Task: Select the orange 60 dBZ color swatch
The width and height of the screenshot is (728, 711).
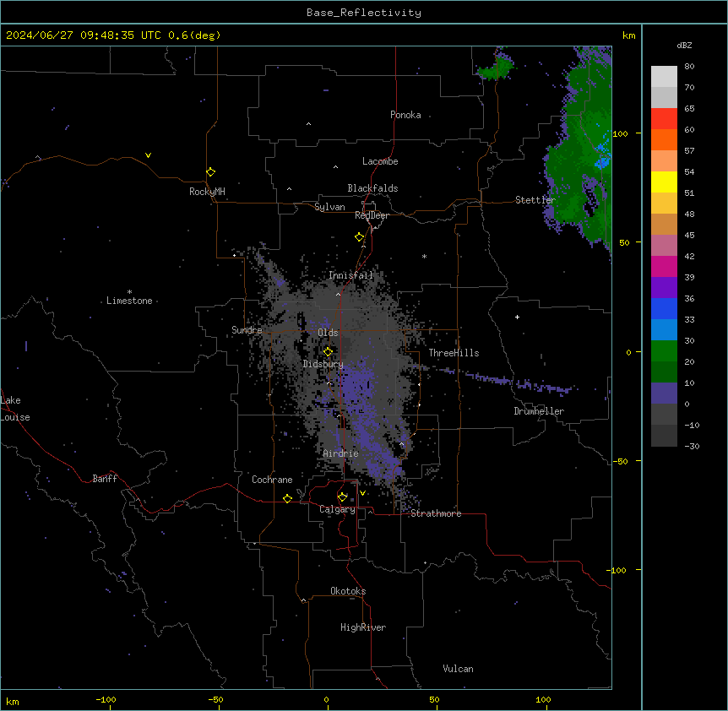Action: coord(664,139)
